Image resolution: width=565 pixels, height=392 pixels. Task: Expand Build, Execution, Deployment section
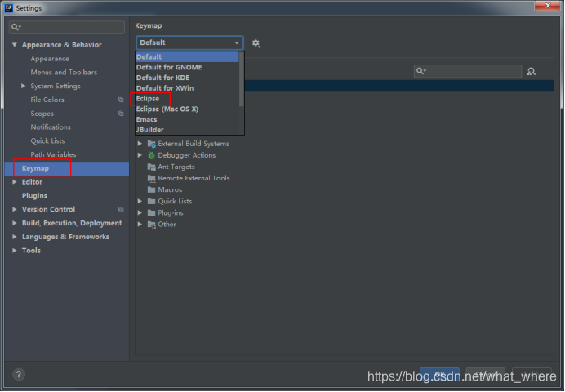click(15, 223)
